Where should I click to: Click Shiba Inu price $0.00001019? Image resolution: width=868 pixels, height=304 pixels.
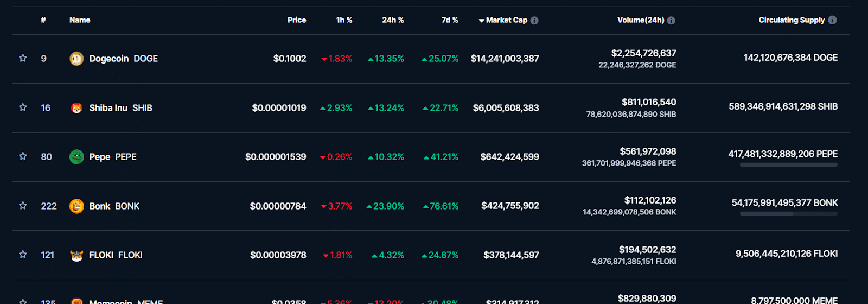coord(279,108)
